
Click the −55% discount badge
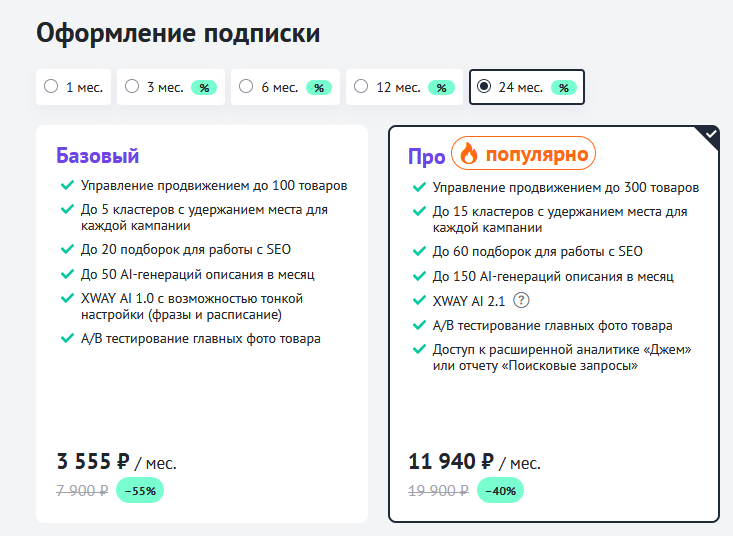pos(140,490)
